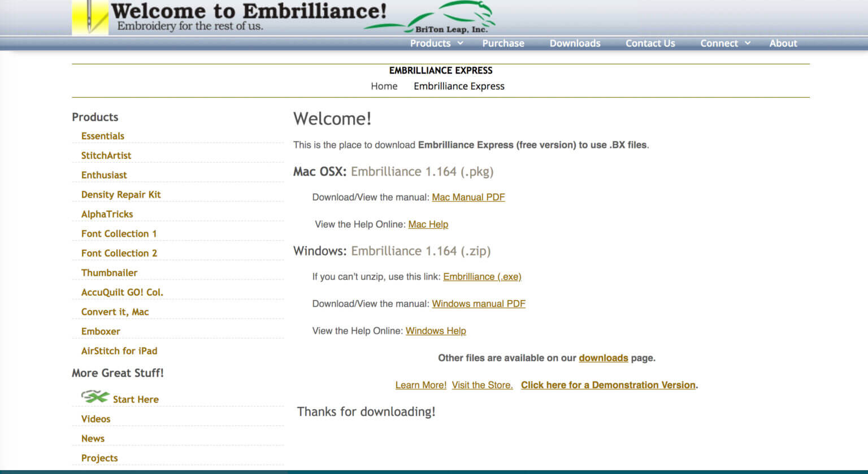Download Embrilliance 1.164 (.pkg) for Mac

coord(422,172)
